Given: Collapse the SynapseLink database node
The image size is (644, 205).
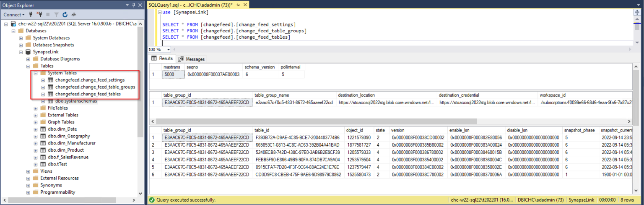Looking at the screenshot, I should click(21, 52).
